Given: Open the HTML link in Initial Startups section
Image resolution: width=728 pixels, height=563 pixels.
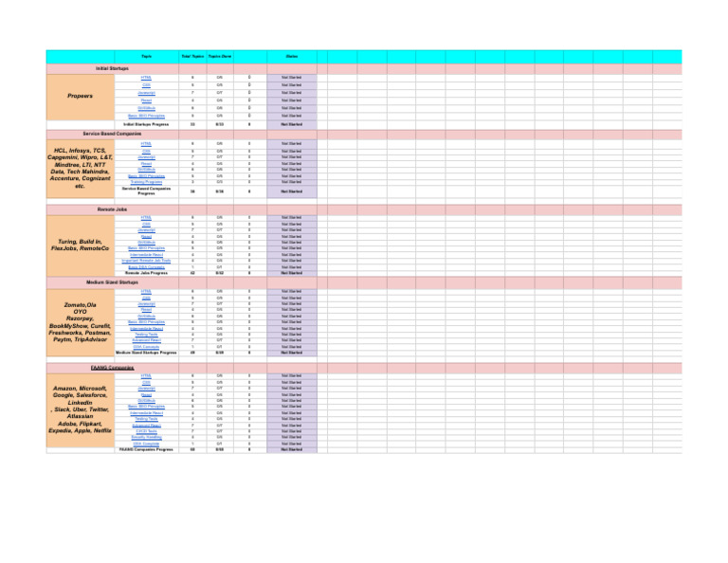Looking at the screenshot, I should click(x=146, y=78).
